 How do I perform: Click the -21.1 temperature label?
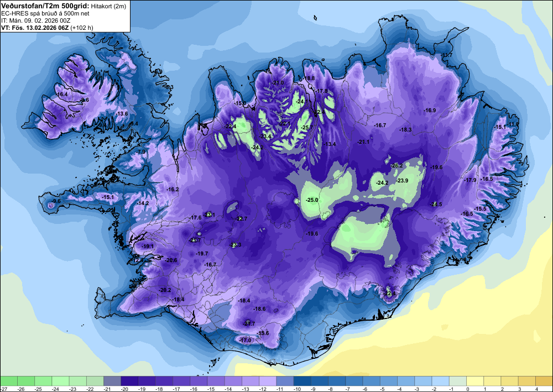(363, 142)
